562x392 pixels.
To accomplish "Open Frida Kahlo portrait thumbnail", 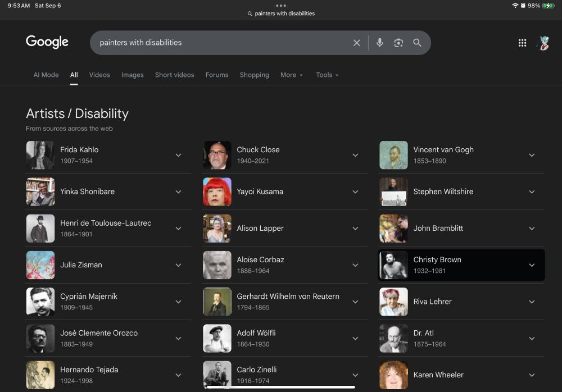I will coord(40,155).
